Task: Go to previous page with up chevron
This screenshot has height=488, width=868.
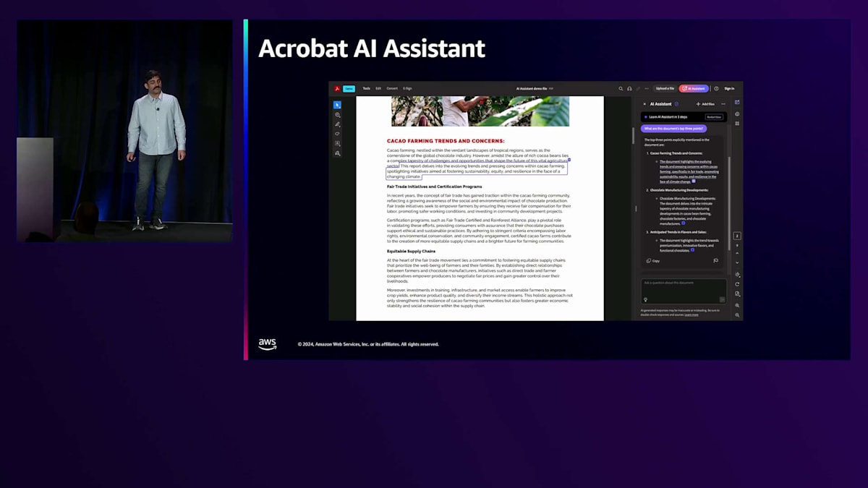Action: 737,253
